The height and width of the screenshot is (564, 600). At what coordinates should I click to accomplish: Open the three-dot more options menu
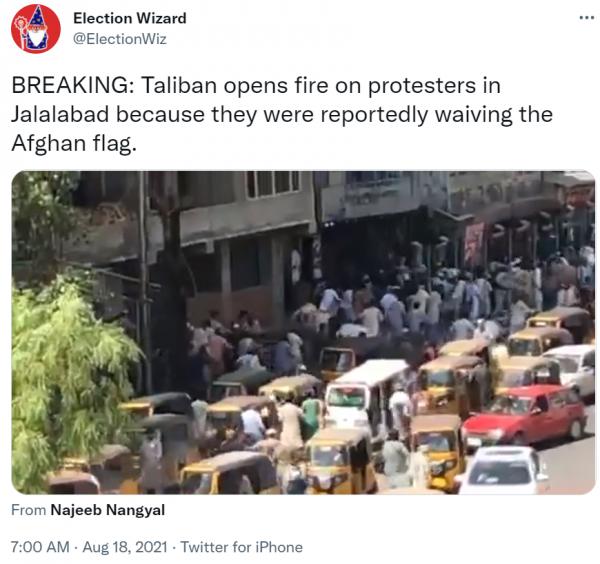586,18
